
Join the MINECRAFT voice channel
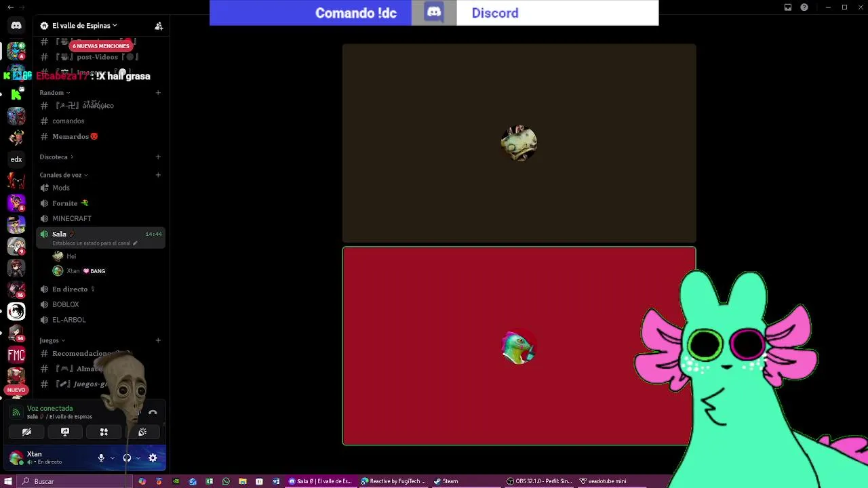100,219
